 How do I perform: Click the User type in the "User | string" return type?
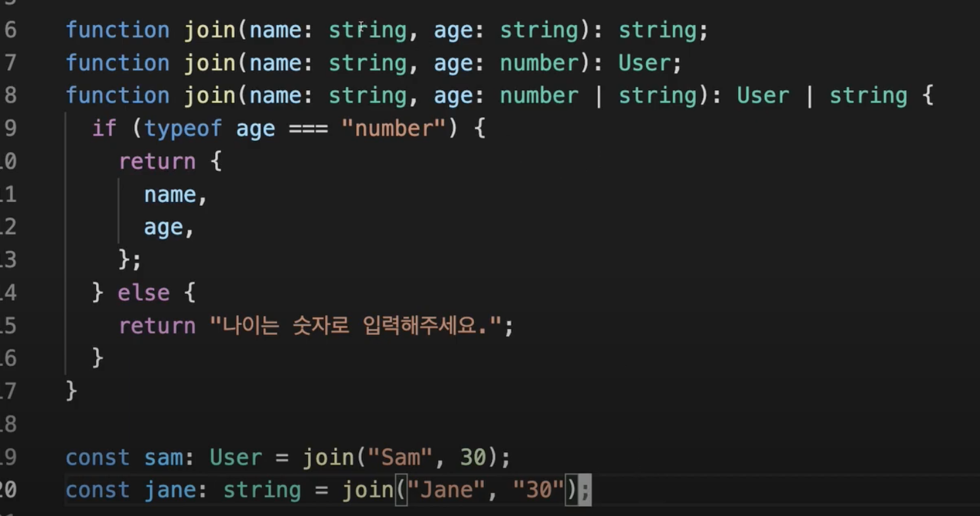[x=762, y=95]
